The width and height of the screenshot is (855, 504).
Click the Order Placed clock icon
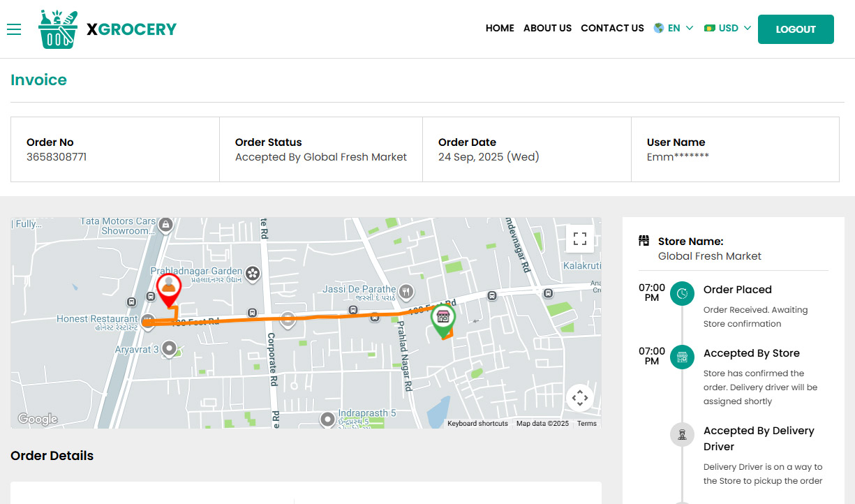[x=682, y=293]
